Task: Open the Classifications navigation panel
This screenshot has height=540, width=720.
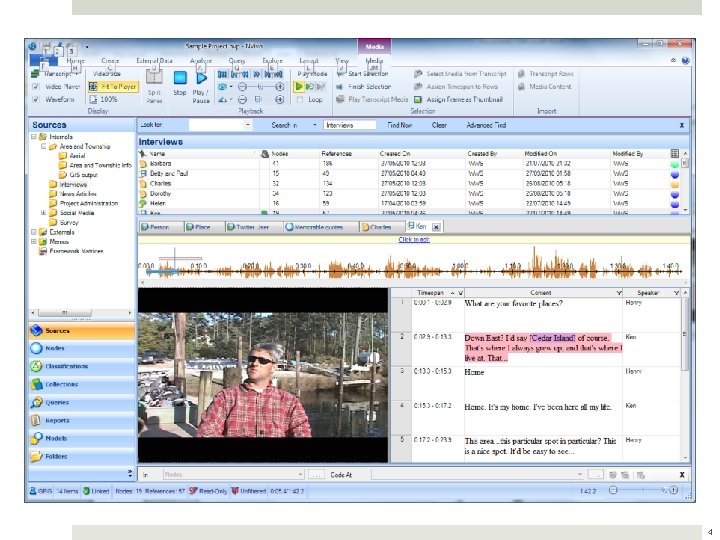Action: point(67,366)
